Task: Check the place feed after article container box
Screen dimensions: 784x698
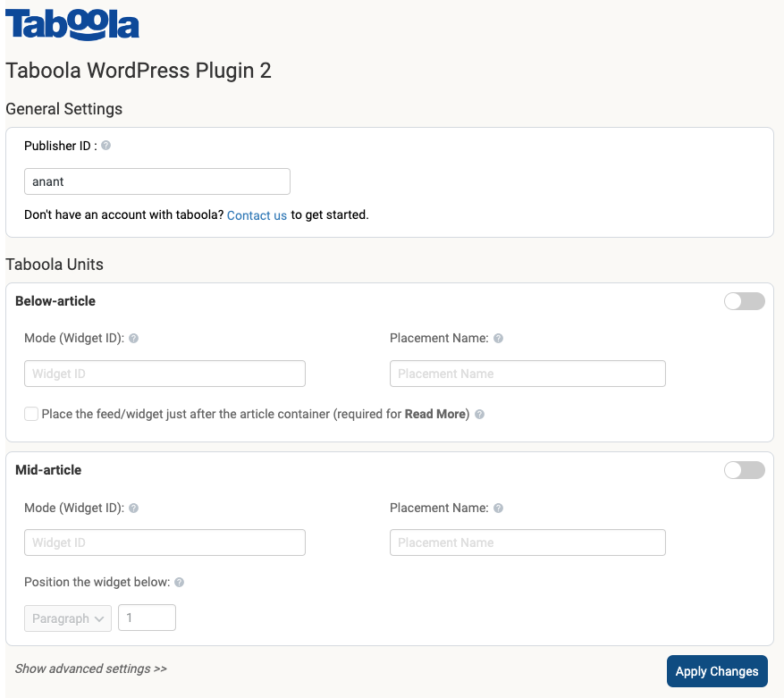Action: (x=31, y=414)
